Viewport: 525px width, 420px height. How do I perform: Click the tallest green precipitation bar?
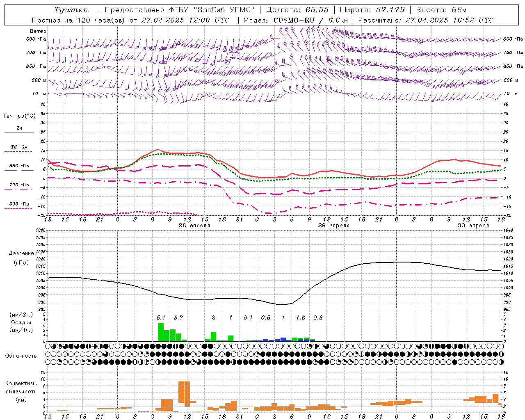[161, 332]
